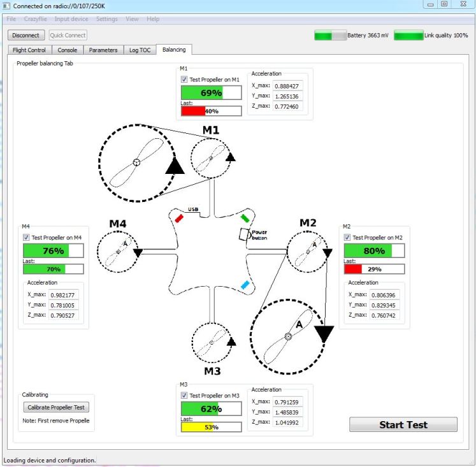
Task: Toggle Test Propeller on M2 checkbox
Action: point(348,238)
